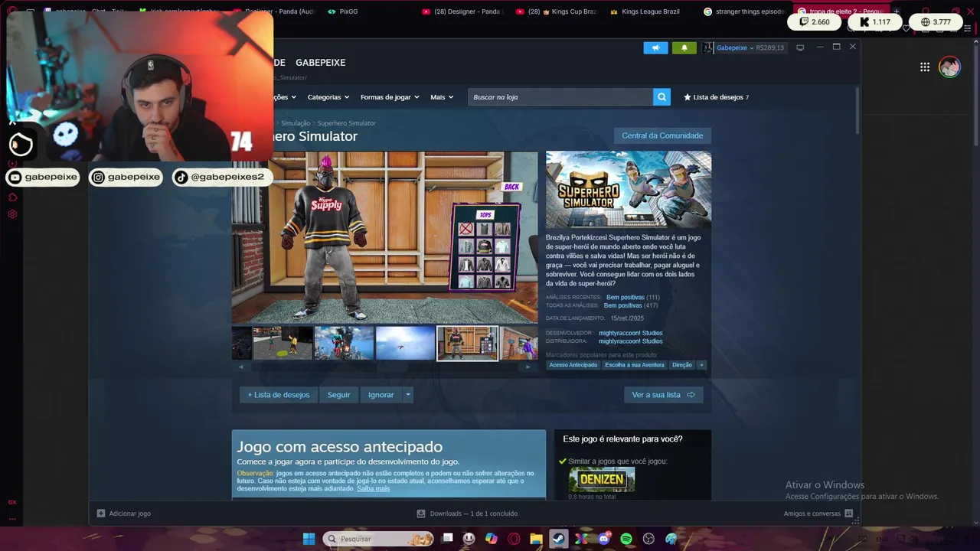Image resolution: width=980 pixels, height=551 pixels.
Task: Open File Explorer from taskbar
Action: 536,539
